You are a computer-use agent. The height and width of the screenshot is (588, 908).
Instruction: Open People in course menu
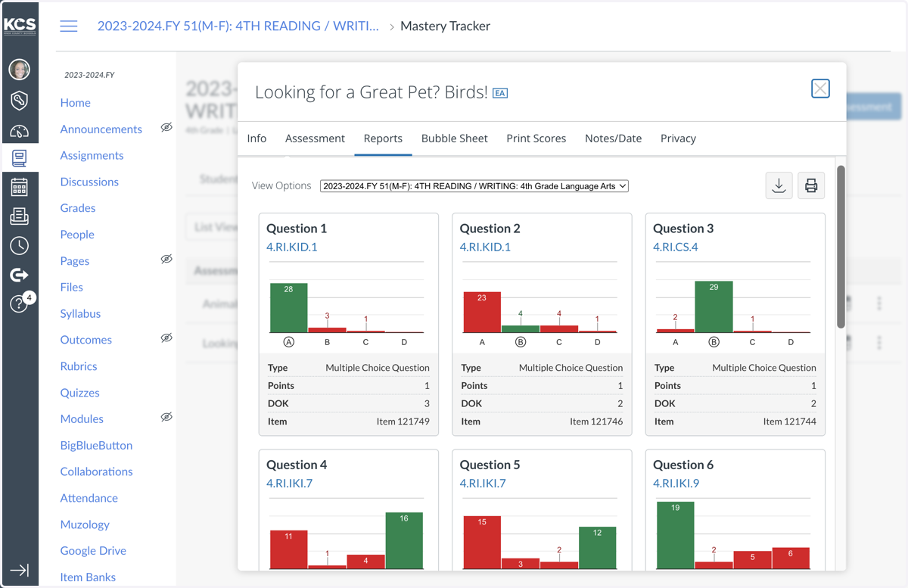[x=77, y=235]
